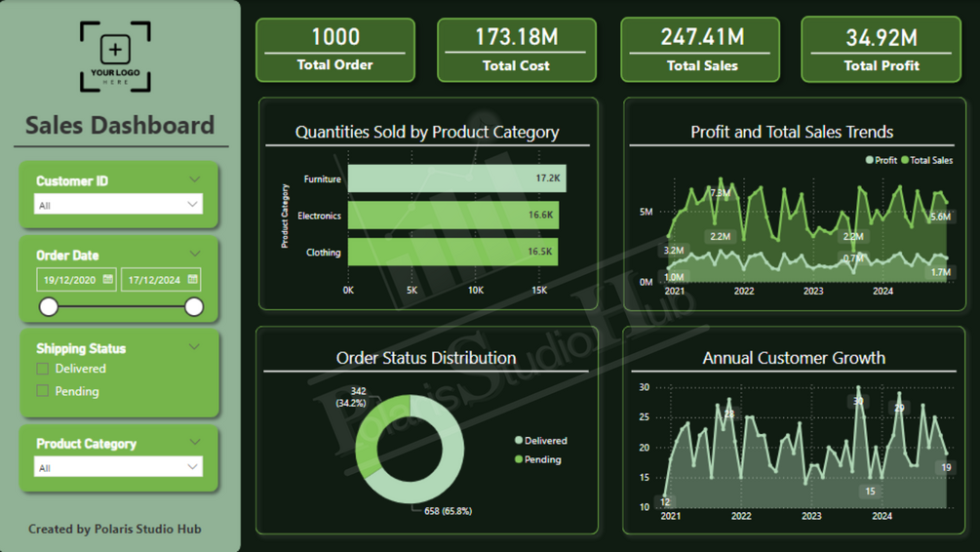980x552 pixels.
Task: Click the Total Profit KPI card
Action: click(882, 50)
